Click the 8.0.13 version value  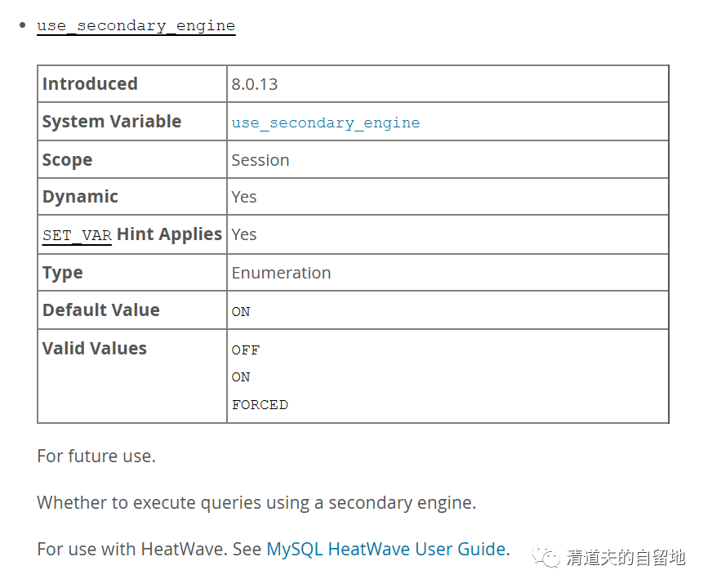coord(255,84)
